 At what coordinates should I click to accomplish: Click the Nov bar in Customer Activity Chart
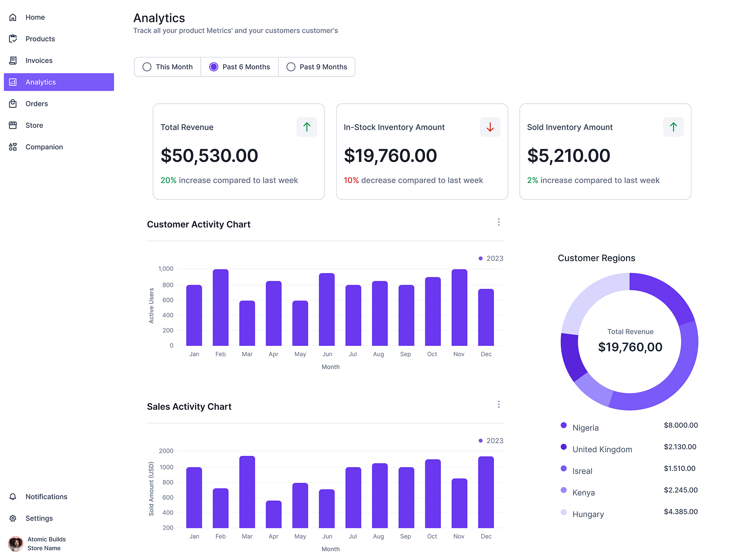coord(459,308)
